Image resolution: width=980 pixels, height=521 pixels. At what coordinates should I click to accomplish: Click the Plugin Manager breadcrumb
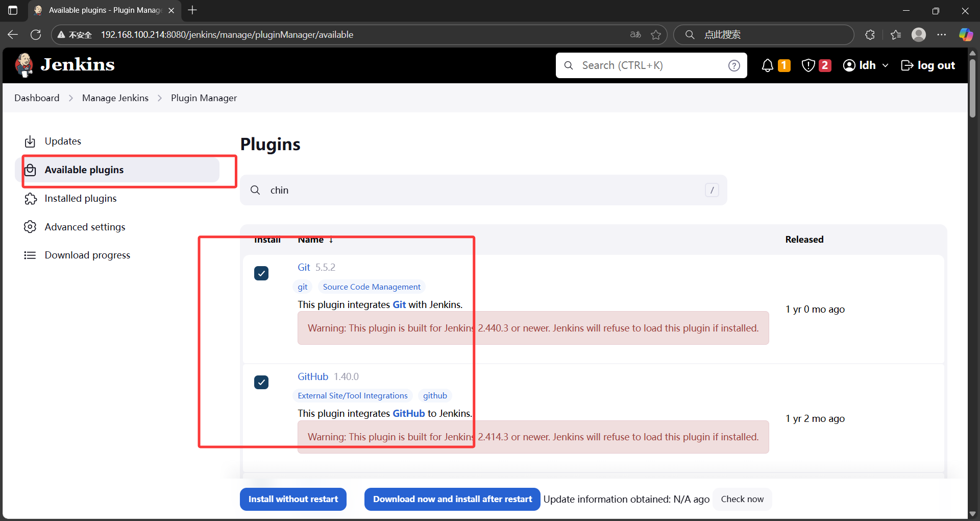click(204, 98)
